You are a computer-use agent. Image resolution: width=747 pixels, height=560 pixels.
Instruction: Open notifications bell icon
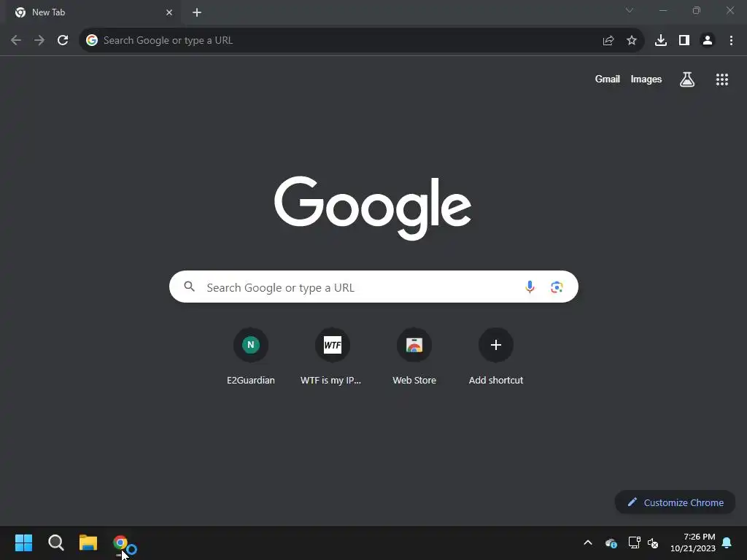[x=727, y=542]
